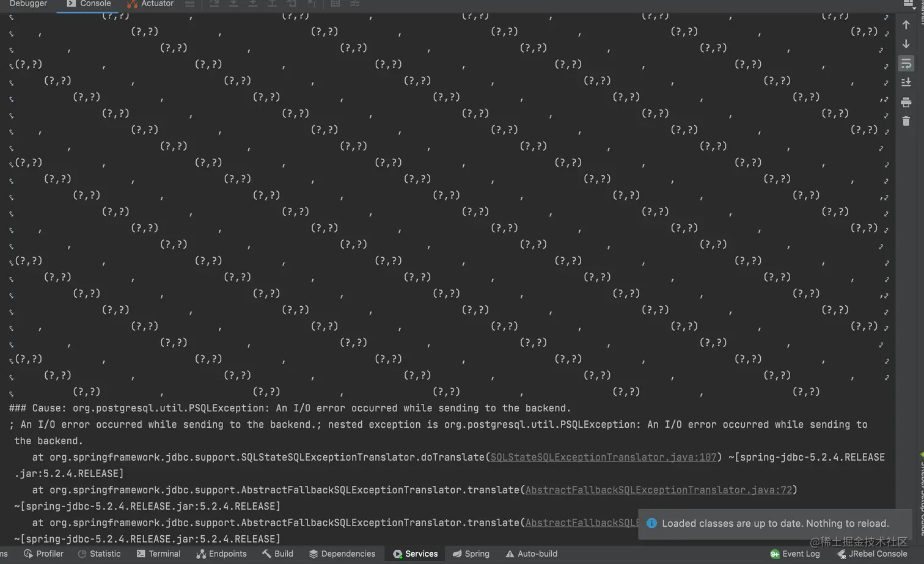Click the Terminal icon in the bottom bar

tap(141, 554)
